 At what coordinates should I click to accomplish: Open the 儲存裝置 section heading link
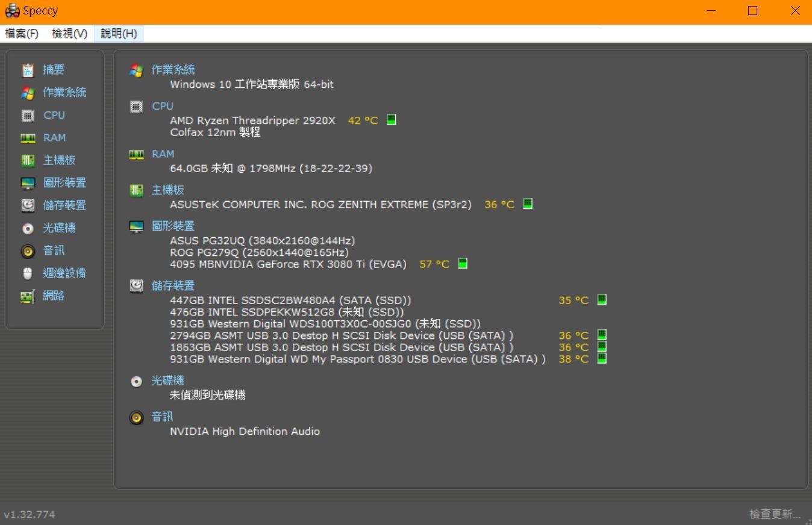pyautogui.click(x=173, y=286)
